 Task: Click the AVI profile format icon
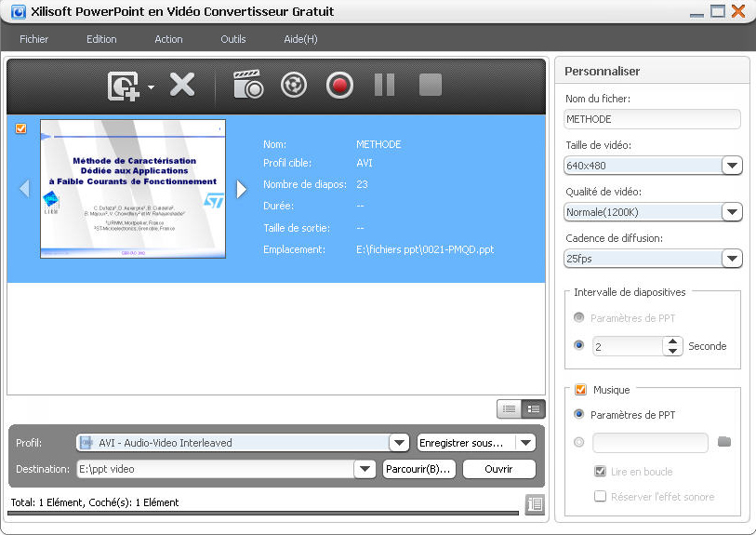(x=86, y=442)
